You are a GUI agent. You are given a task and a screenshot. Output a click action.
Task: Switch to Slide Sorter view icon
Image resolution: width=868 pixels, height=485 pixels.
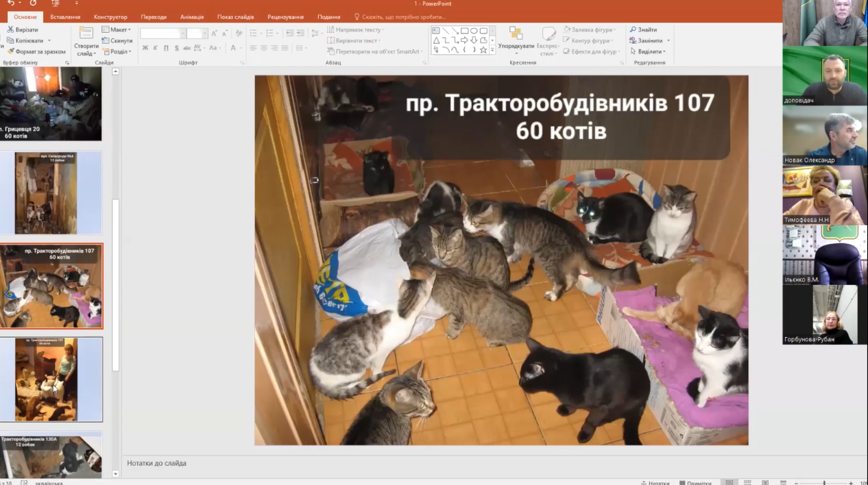tap(747, 482)
